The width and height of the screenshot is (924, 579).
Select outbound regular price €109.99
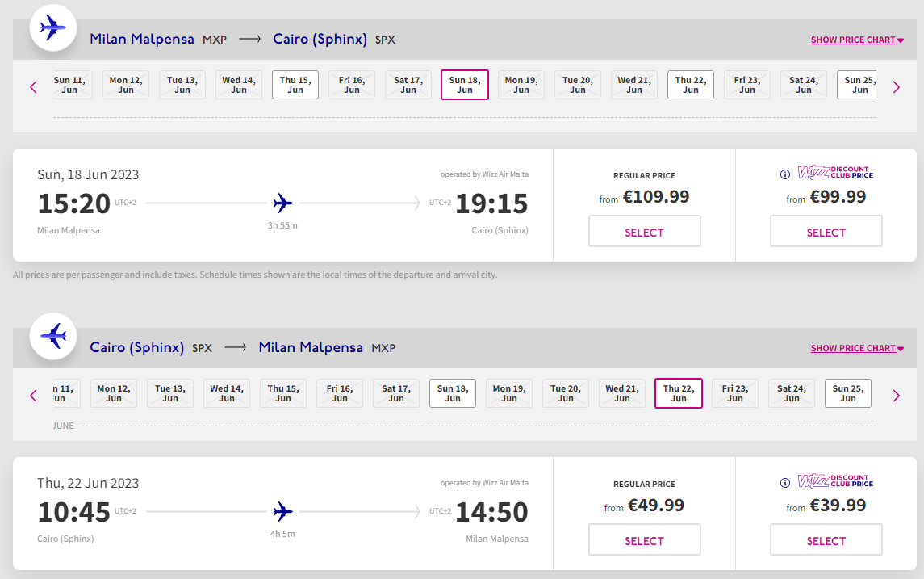pyautogui.click(x=645, y=231)
